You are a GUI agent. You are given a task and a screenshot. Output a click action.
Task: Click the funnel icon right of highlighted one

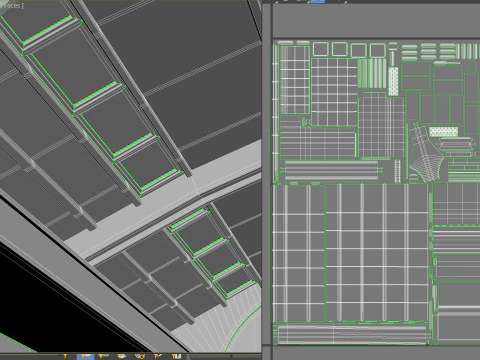(103, 356)
